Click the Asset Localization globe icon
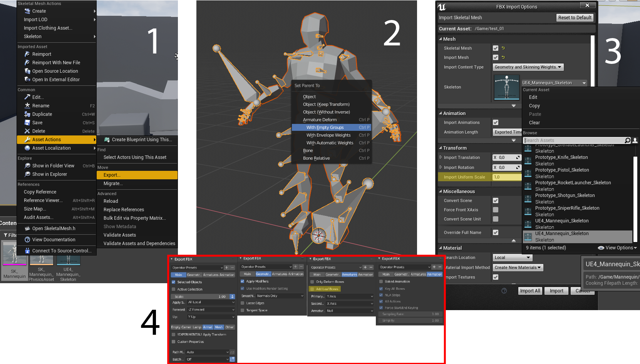Viewport: 640px width, 364px height. point(27,148)
